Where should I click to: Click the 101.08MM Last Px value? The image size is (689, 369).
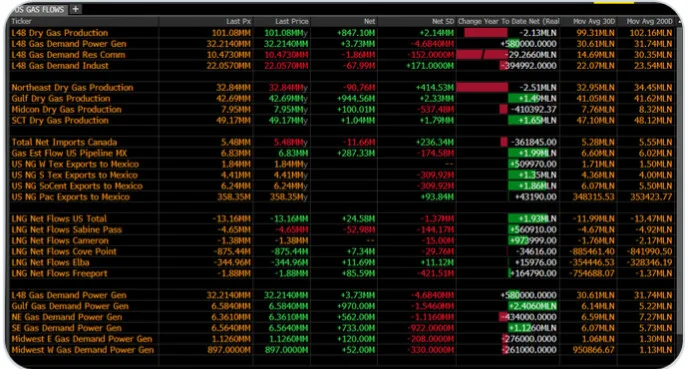tap(231, 33)
